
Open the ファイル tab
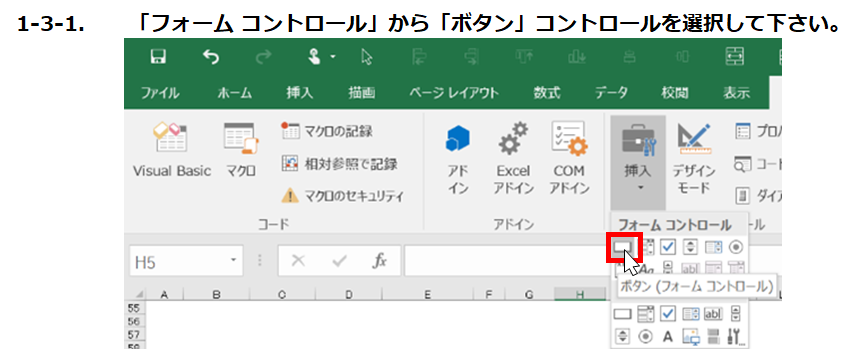pos(160,93)
